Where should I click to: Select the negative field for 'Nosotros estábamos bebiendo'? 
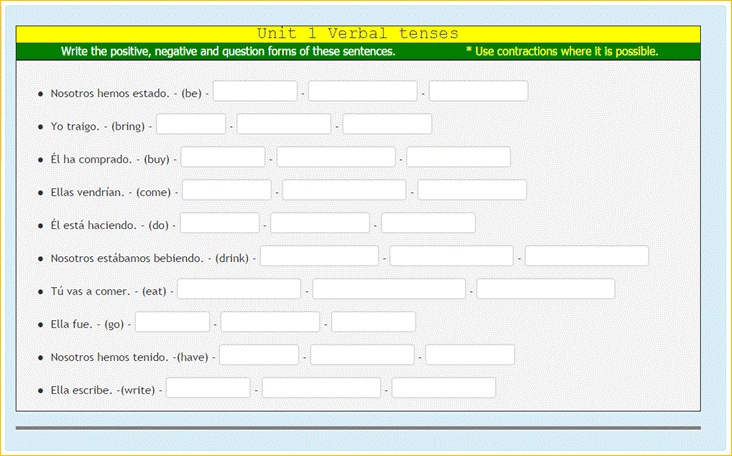click(x=451, y=257)
